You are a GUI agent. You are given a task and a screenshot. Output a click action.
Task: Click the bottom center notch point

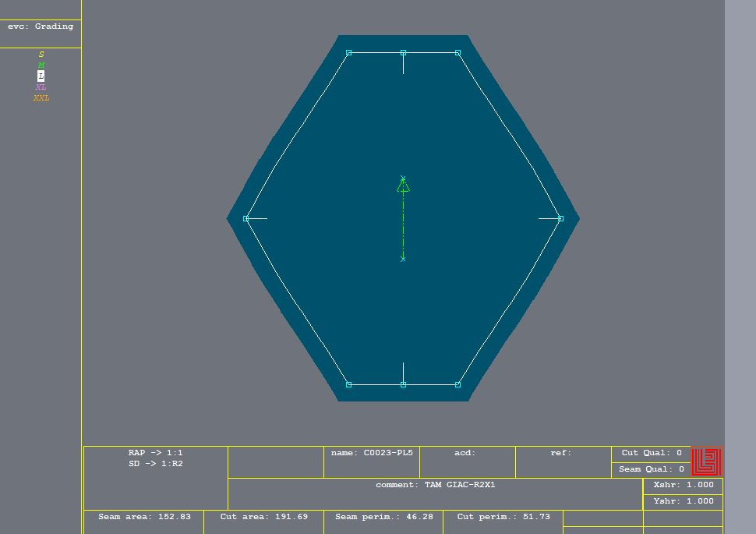pos(404,384)
